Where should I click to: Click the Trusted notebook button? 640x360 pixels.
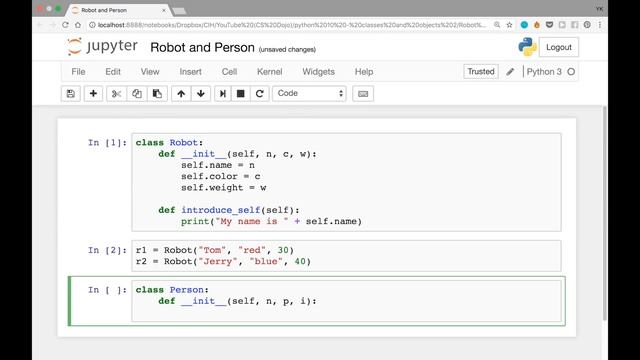coord(481,71)
